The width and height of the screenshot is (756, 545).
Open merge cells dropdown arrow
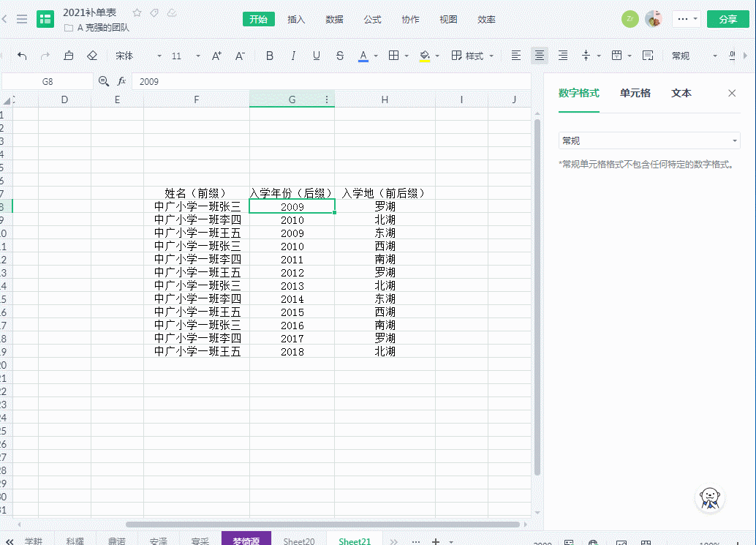tap(630, 56)
